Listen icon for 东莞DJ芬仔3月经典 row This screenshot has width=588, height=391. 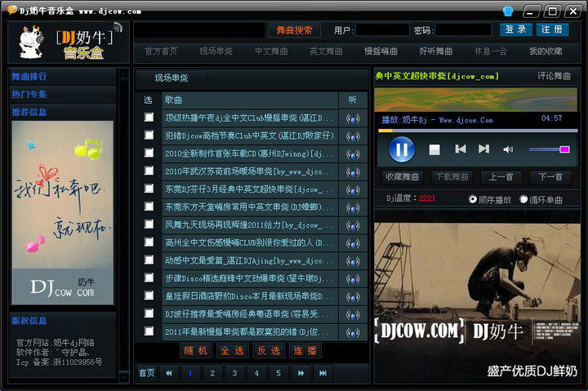point(353,189)
